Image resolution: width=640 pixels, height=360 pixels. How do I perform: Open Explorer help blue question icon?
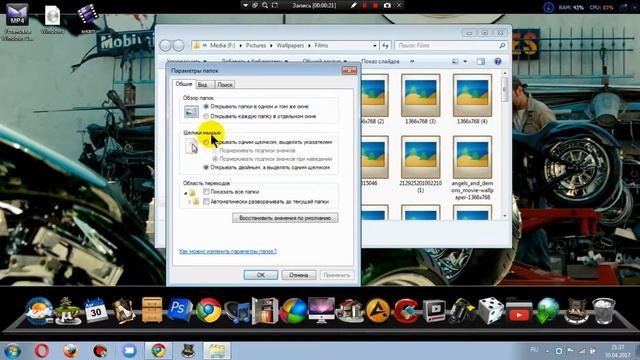point(498,61)
